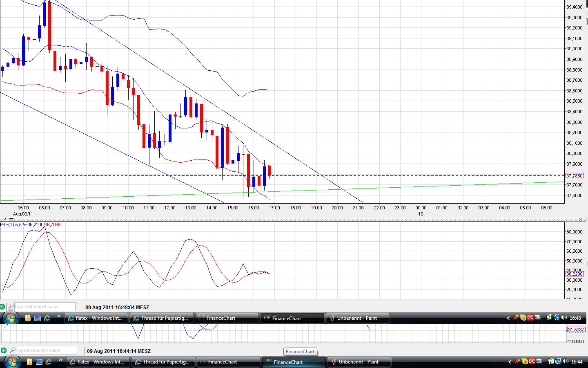The width and height of the screenshot is (588, 368).
Task: Show hidden tray icons on the 16:48 taskbar
Action: pyautogui.click(x=508, y=318)
